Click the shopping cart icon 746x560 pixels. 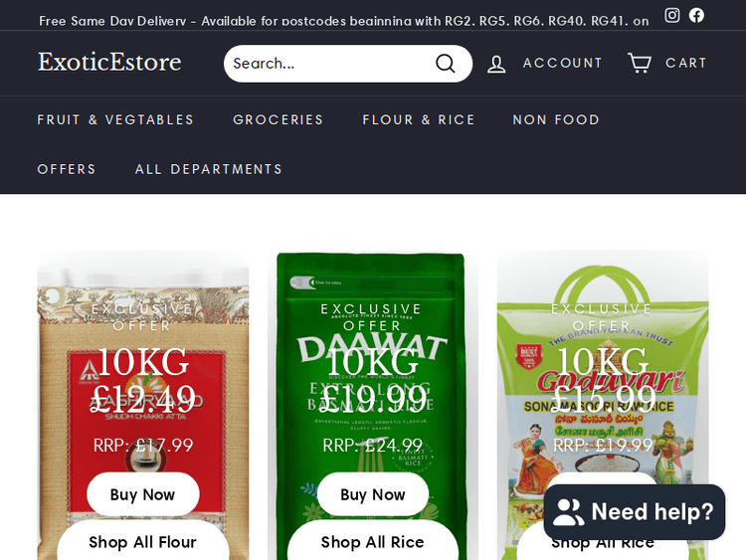point(640,63)
